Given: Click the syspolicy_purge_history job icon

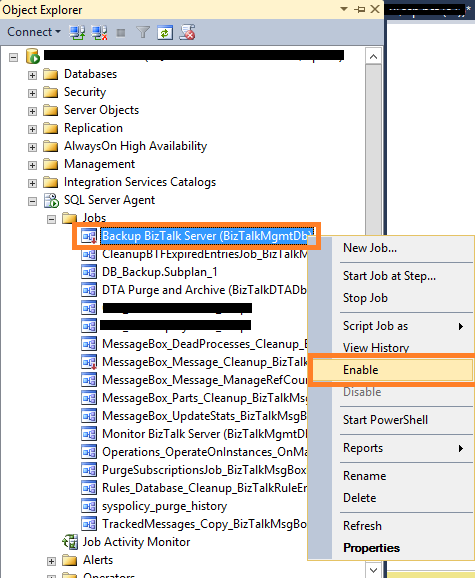Looking at the screenshot, I should (x=89, y=506).
